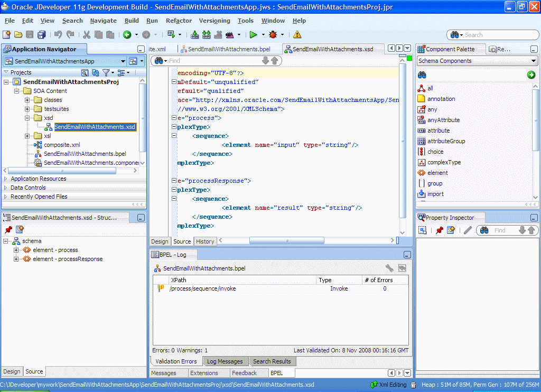This screenshot has height=392, width=541.
Task: Open the Schema Components dropdown
Action: pos(533,61)
